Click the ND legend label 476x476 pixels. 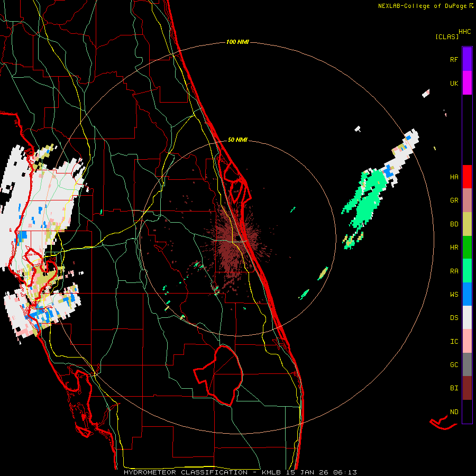coord(454,412)
